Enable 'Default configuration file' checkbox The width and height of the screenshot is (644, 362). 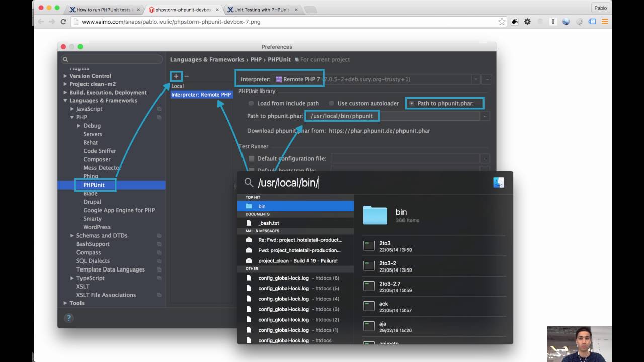(252, 159)
